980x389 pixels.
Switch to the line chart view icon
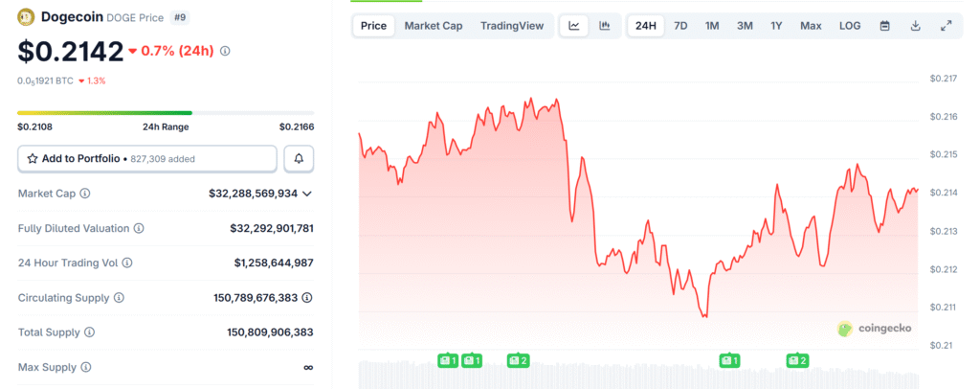[573, 26]
